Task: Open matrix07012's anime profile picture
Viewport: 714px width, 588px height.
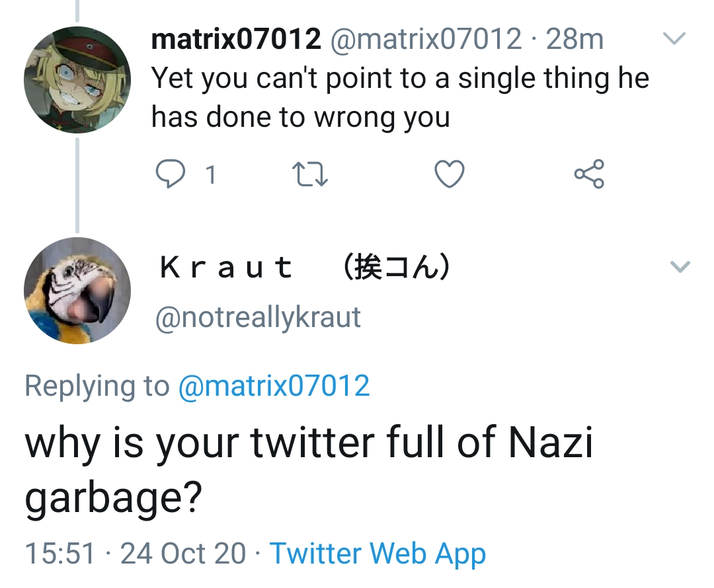Action: click(x=77, y=80)
